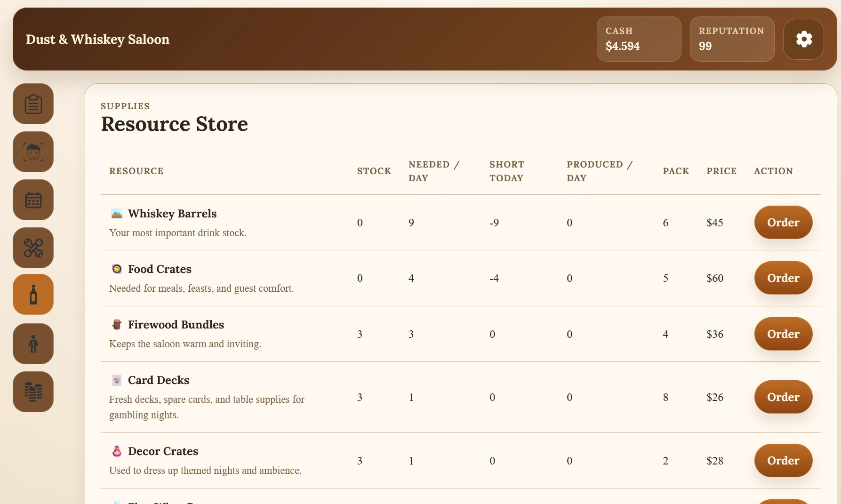Order a pack of Whiskey Barrels
Viewport: 841px width, 504px height.
[x=783, y=222]
